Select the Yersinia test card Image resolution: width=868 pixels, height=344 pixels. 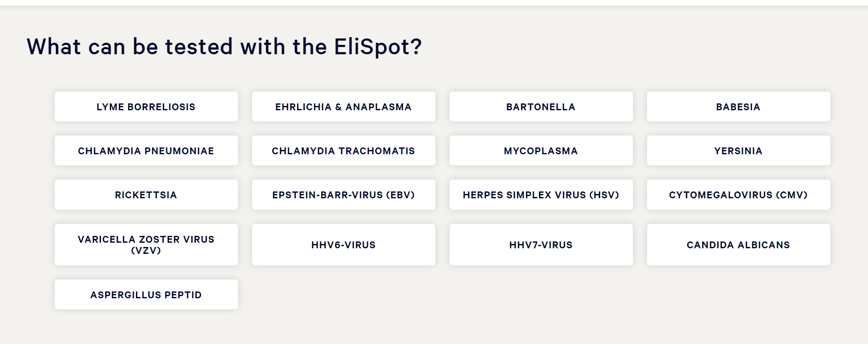739,150
